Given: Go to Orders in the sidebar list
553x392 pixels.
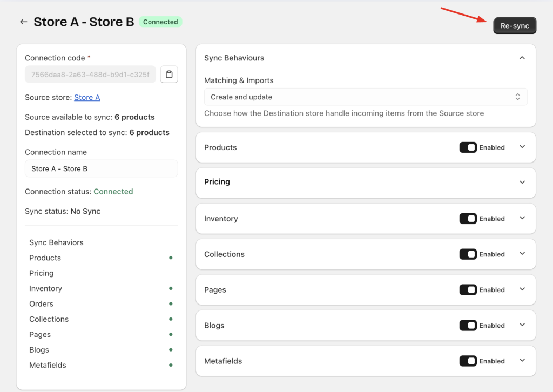Looking at the screenshot, I should point(42,304).
